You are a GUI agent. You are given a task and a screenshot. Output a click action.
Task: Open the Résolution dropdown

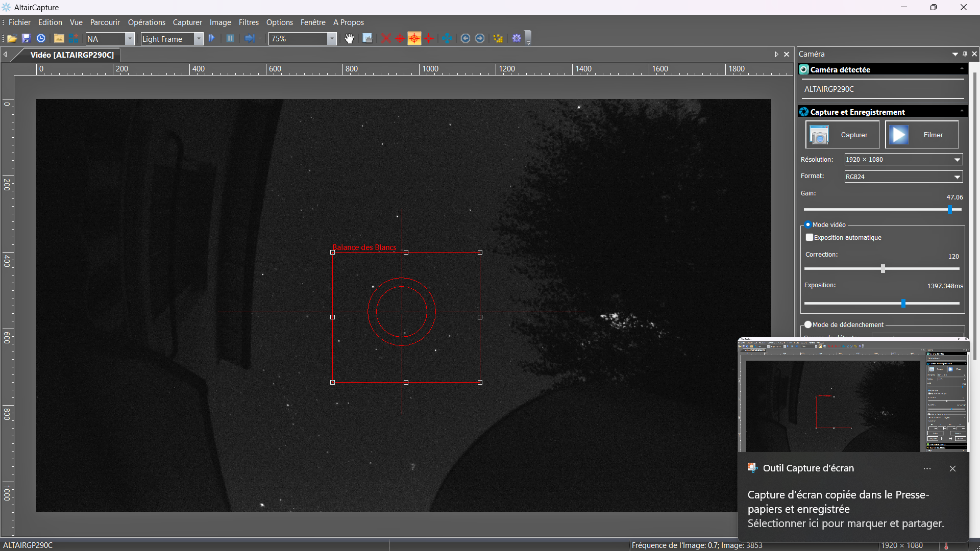(904, 160)
